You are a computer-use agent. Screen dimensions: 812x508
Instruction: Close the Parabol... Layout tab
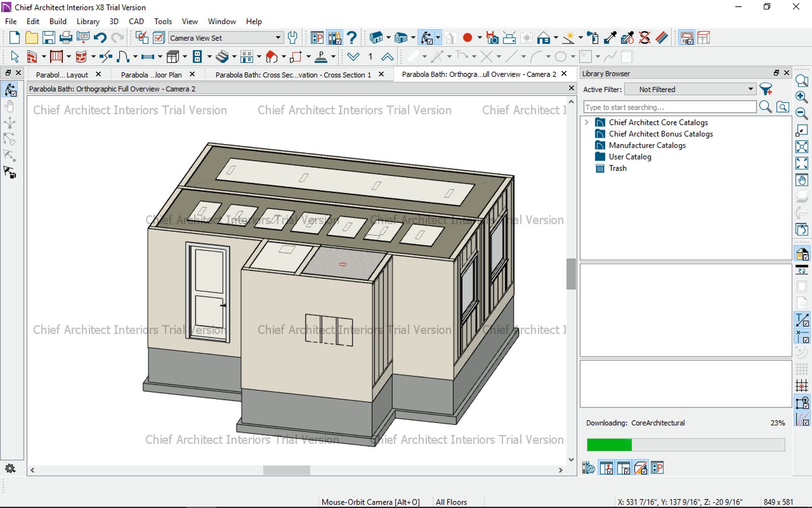pos(98,74)
